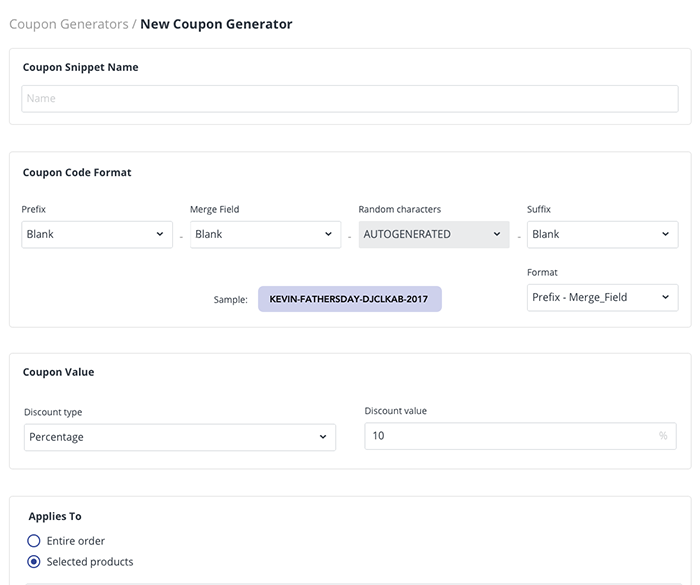Click the Coupon Generators breadcrumb link
This screenshot has height=585, width=700.
pos(67,24)
